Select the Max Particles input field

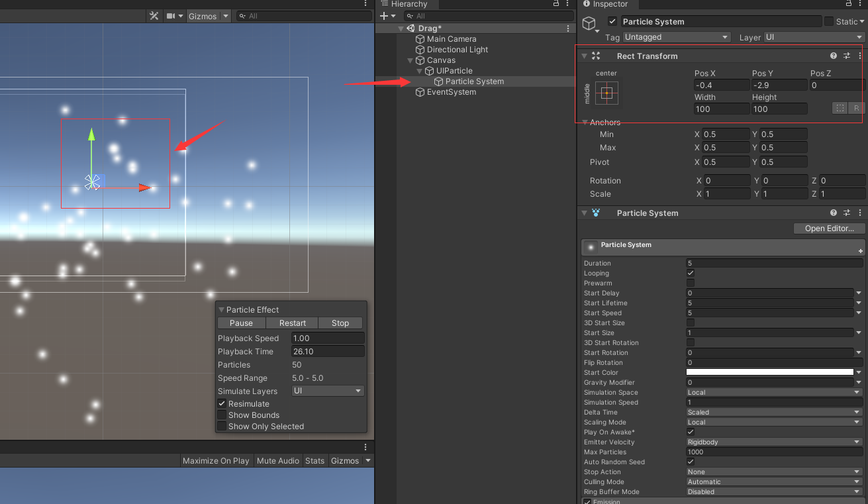(774, 452)
